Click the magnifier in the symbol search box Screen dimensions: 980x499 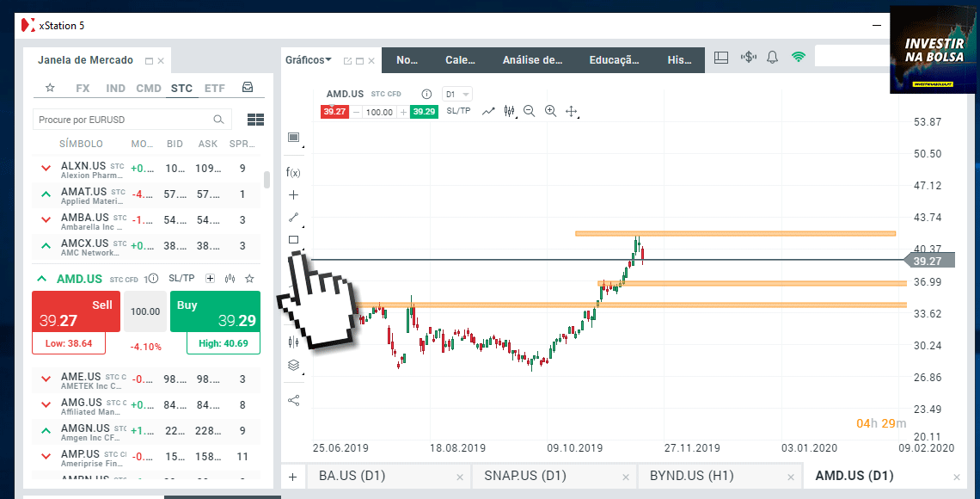pyautogui.click(x=218, y=120)
